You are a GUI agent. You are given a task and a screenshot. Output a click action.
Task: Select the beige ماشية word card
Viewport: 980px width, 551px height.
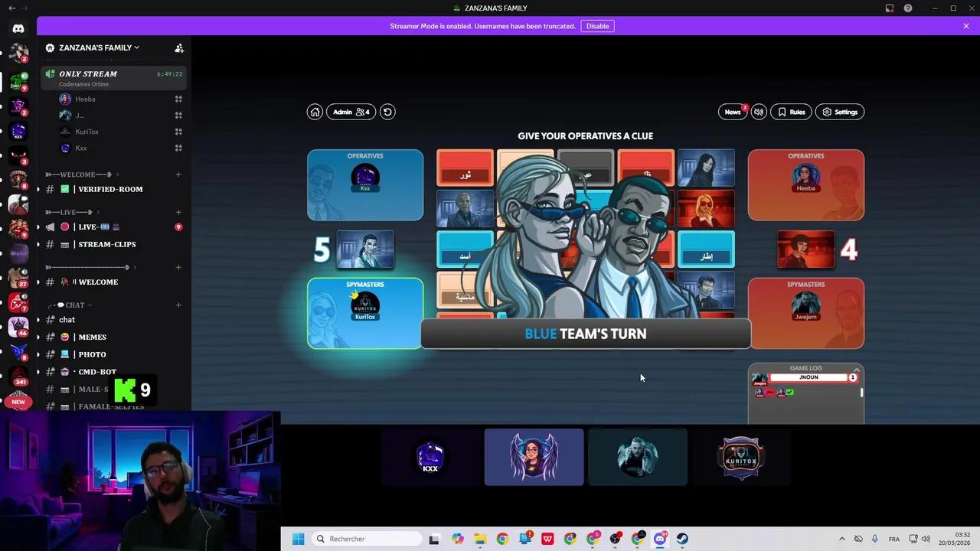465,290
